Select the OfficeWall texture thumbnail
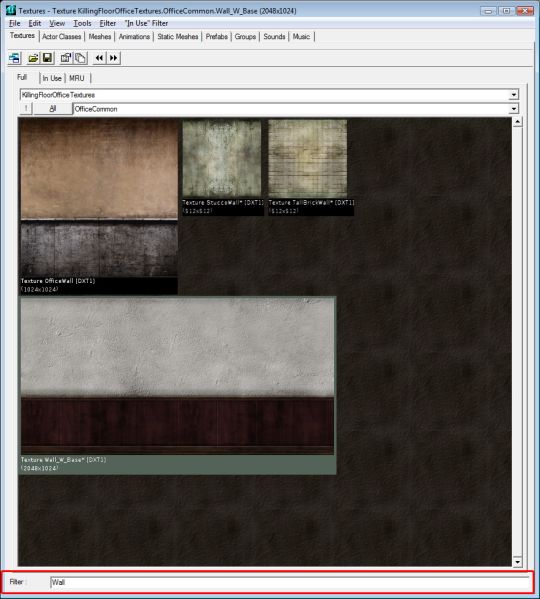This screenshot has height=599, width=540. pos(99,198)
